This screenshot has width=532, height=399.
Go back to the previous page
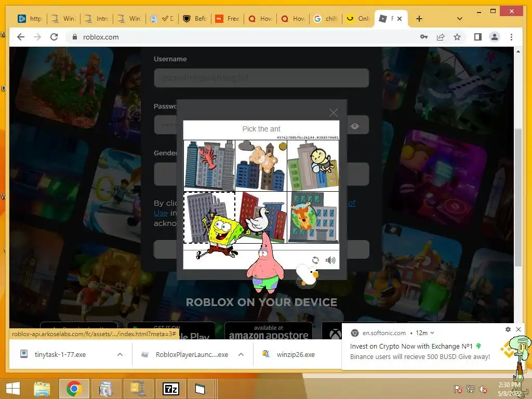[21, 37]
